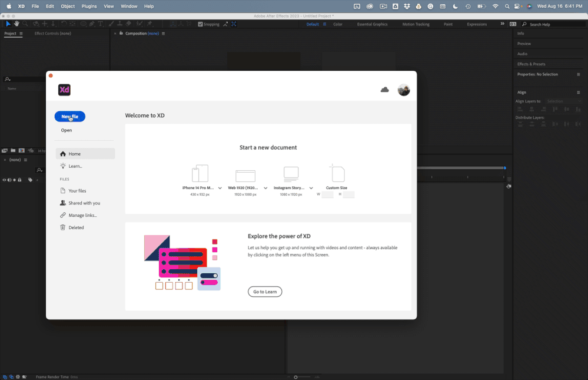Select Home in XD sidebar
This screenshot has height=380, width=588.
pyautogui.click(x=85, y=154)
